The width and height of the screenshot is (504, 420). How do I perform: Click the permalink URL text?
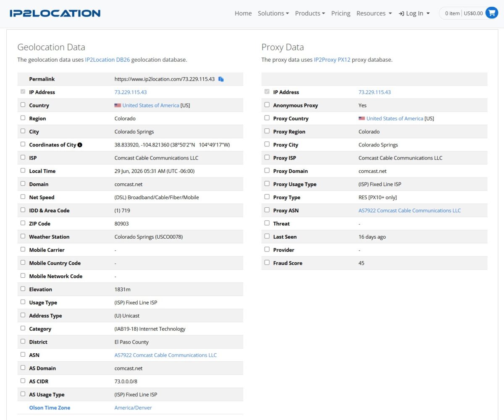point(165,79)
